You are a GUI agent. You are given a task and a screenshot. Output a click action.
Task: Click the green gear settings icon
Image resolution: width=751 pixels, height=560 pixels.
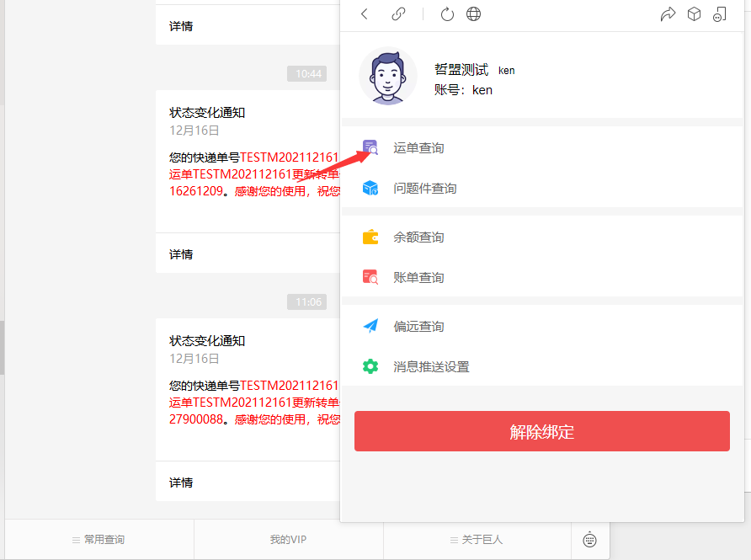coord(370,366)
